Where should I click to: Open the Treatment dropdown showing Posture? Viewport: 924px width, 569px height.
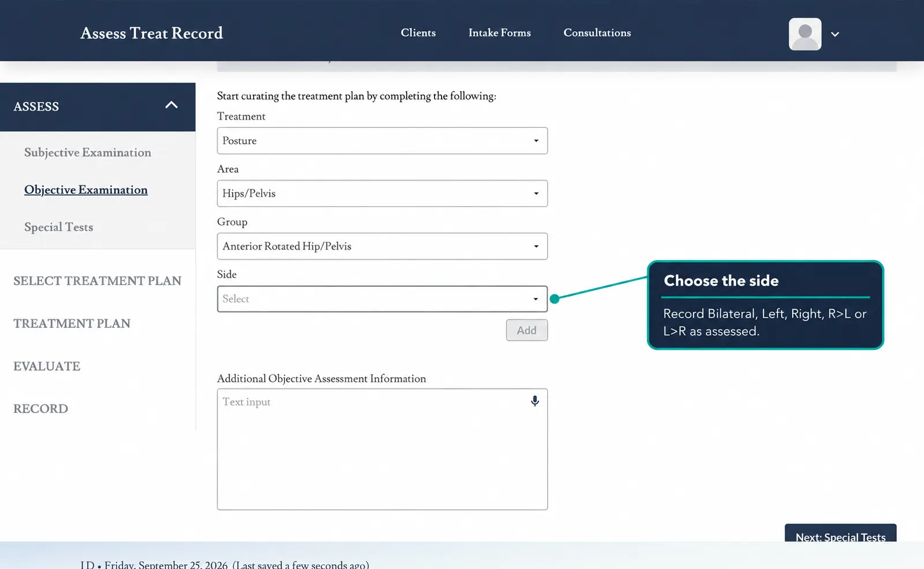pyautogui.click(x=382, y=141)
